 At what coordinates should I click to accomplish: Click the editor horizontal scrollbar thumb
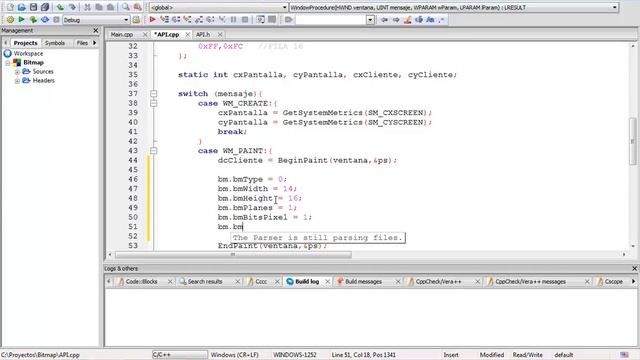click(233, 255)
